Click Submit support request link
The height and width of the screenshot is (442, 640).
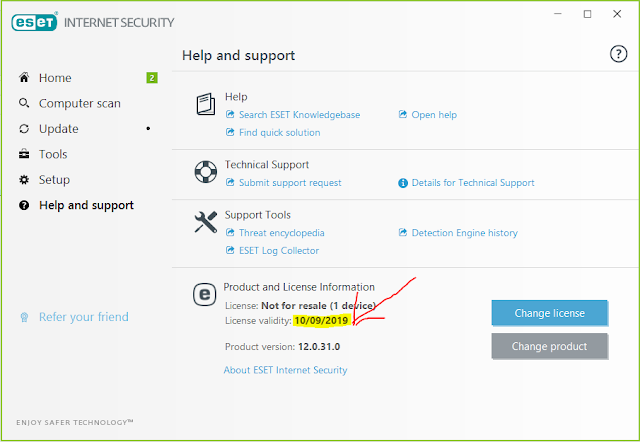point(290,183)
